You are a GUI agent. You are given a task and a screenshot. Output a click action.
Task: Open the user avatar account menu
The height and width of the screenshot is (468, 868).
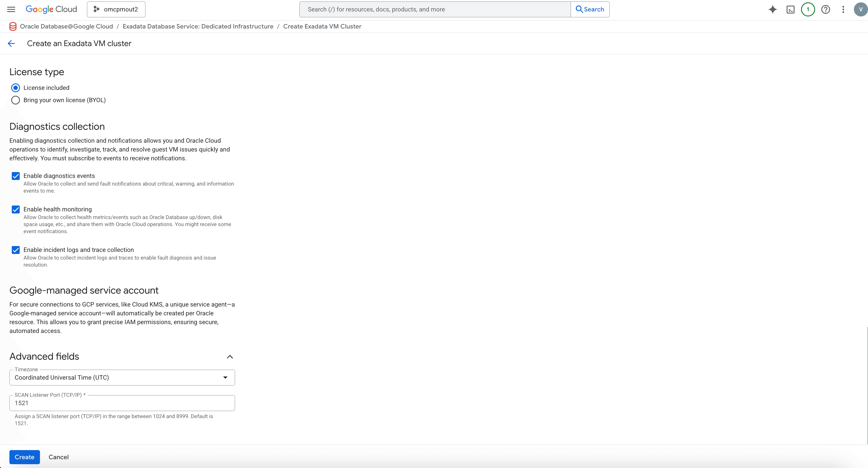[860, 9]
